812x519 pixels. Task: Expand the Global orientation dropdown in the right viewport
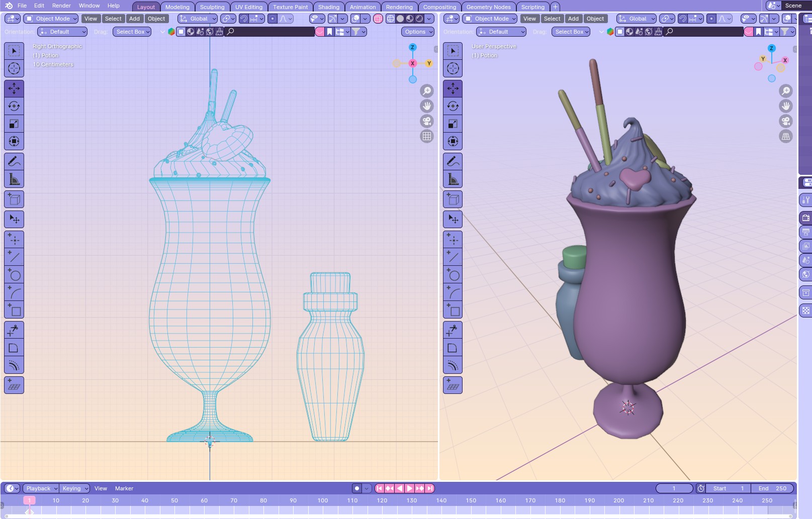637,19
